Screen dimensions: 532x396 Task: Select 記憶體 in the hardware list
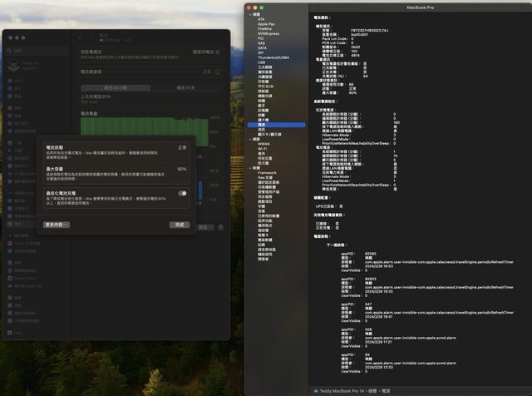pyautogui.click(x=263, y=111)
